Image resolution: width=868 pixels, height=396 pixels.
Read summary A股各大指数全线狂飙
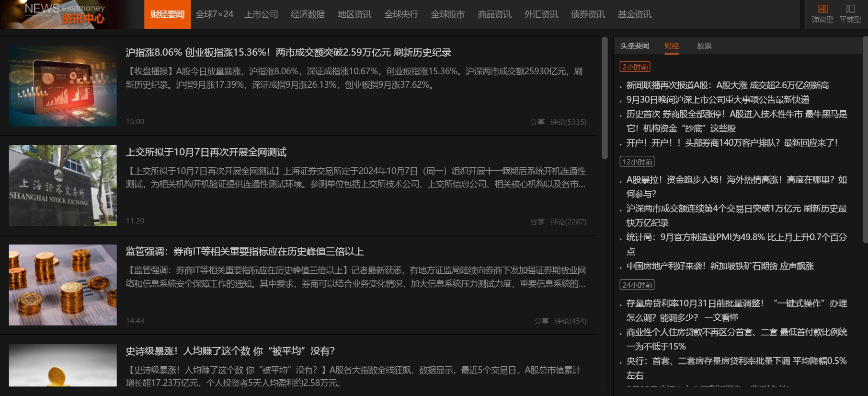[x=353, y=376]
